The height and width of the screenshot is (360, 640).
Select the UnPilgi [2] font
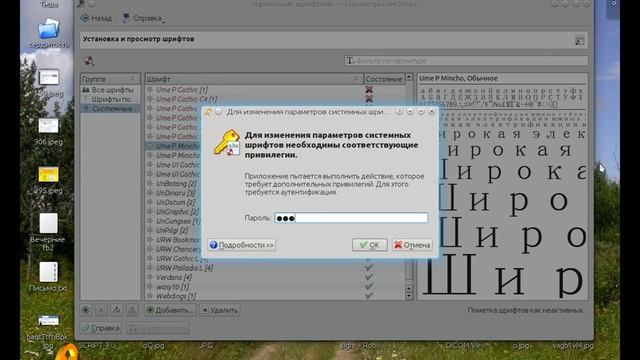click(x=172, y=231)
